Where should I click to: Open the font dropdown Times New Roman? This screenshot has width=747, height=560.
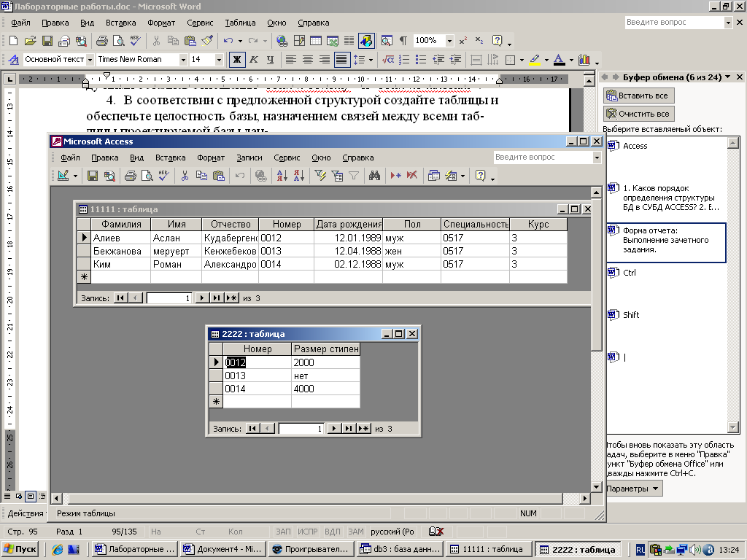click(x=183, y=60)
